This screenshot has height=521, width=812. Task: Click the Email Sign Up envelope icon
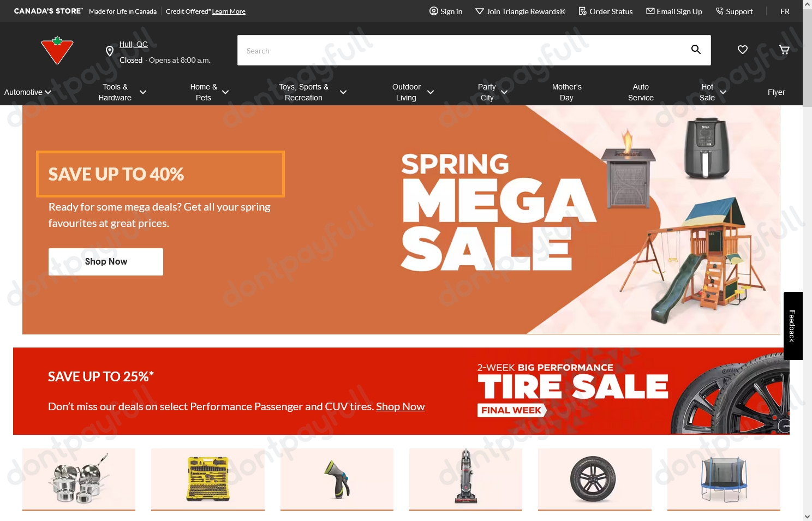click(650, 11)
